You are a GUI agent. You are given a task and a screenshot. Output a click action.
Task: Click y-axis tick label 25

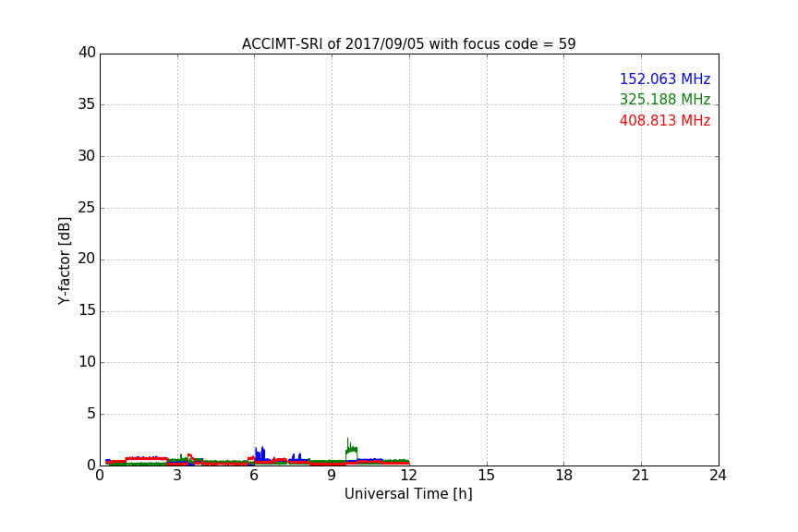point(87,208)
